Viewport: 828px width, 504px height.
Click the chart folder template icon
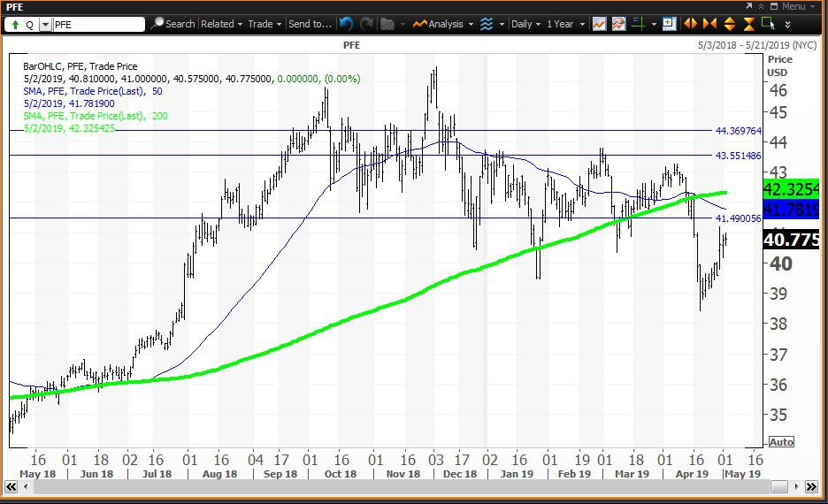[x=387, y=24]
